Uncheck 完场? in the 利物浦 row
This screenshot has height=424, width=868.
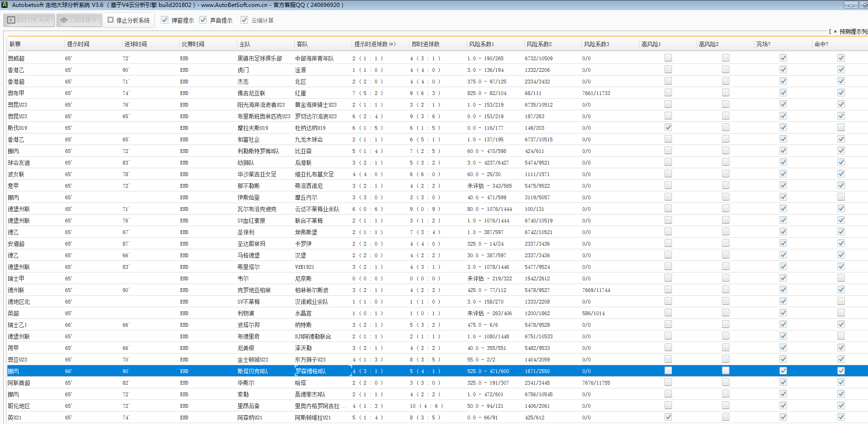point(783,313)
